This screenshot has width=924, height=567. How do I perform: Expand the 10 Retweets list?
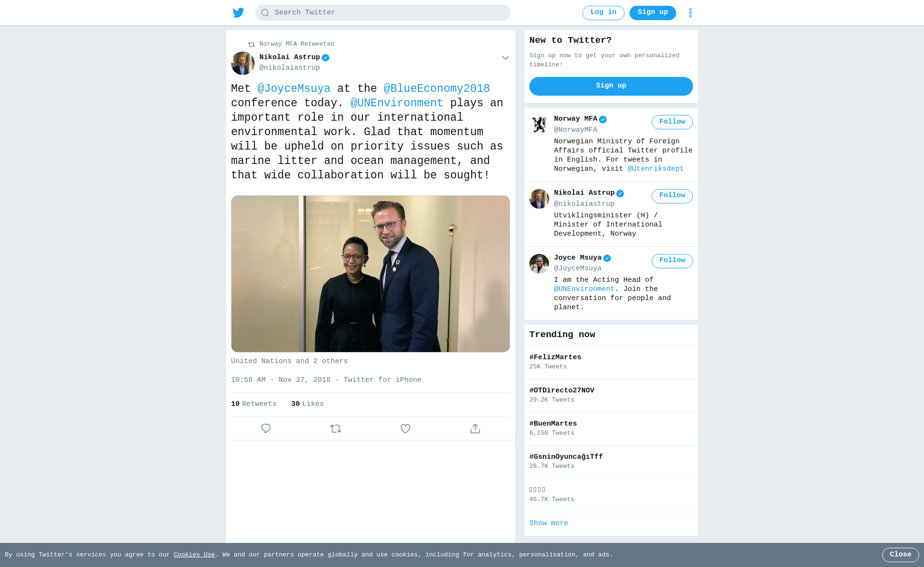point(254,404)
